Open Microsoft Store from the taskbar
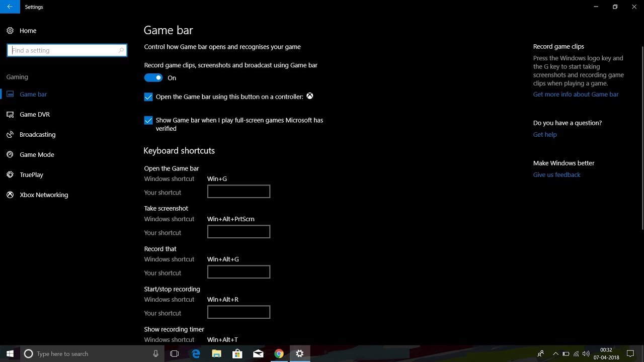 point(237,353)
